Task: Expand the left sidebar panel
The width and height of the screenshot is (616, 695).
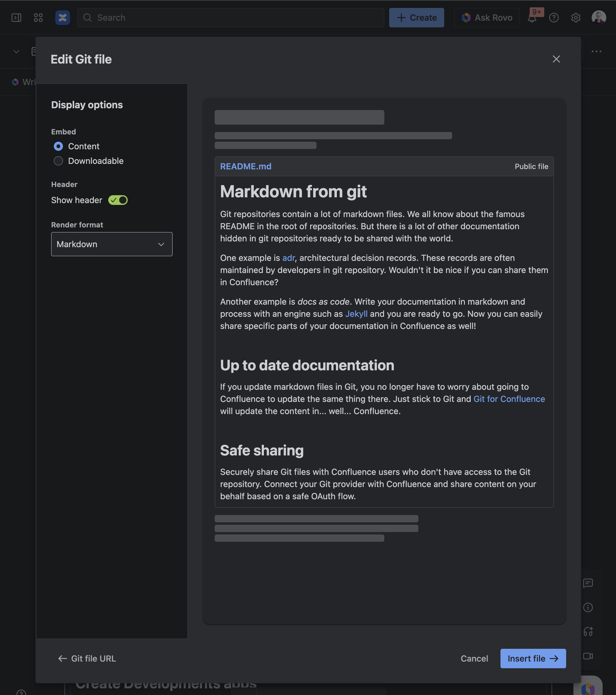Action: click(x=16, y=18)
